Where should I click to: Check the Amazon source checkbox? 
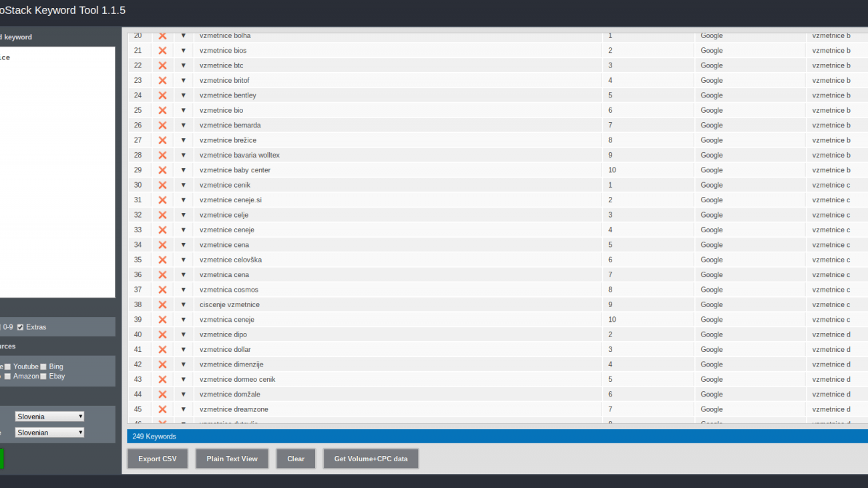pos(8,377)
